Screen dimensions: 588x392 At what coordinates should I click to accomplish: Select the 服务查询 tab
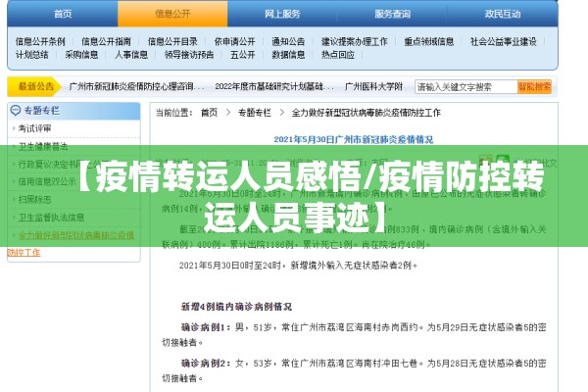pyautogui.click(x=392, y=14)
